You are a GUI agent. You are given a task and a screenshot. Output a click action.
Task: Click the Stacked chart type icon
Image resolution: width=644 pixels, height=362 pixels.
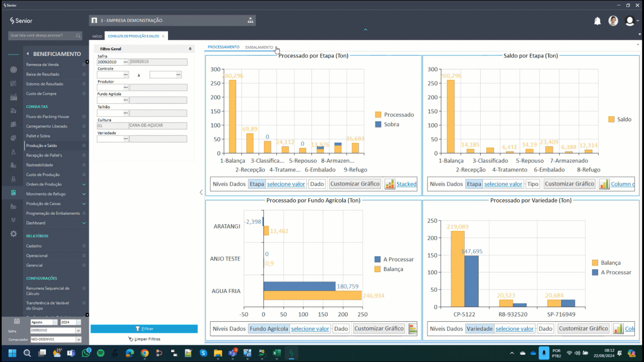(x=390, y=184)
